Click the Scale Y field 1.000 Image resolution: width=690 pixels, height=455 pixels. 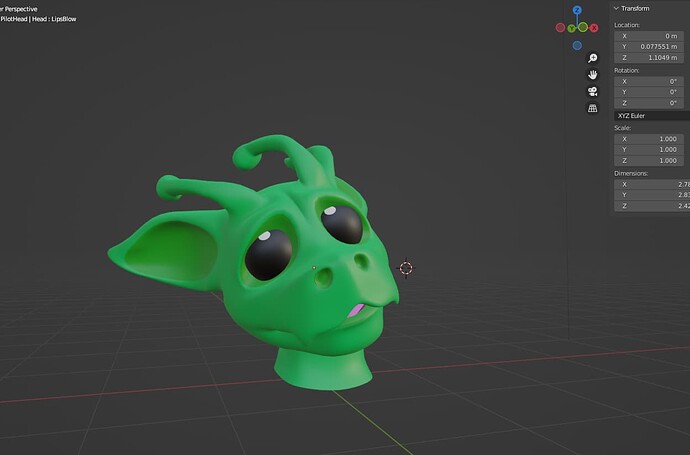coord(649,150)
